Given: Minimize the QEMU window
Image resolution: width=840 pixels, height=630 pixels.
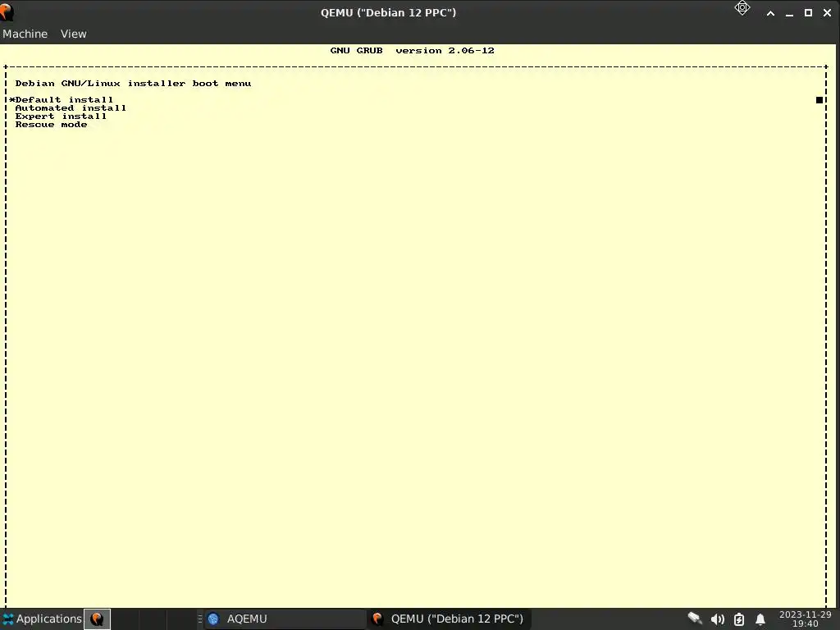Looking at the screenshot, I should tap(789, 13).
